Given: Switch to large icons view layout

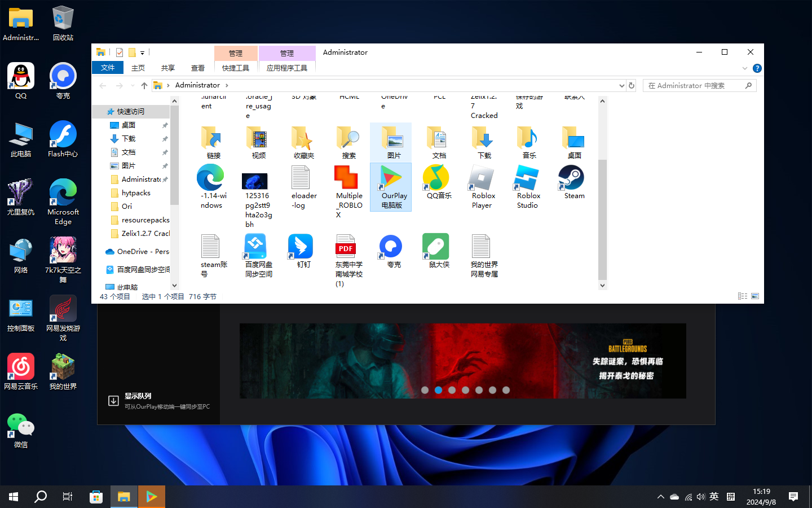Looking at the screenshot, I should coord(755,296).
